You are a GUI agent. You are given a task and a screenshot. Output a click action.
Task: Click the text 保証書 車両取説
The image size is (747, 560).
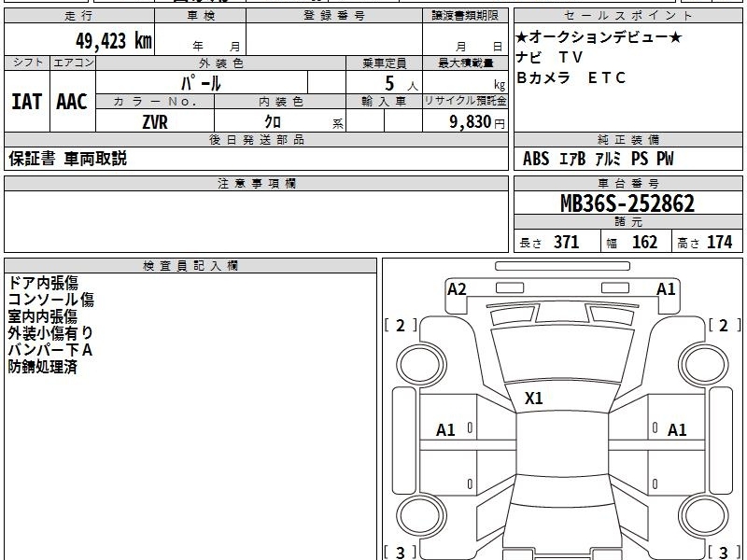click(67, 159)
